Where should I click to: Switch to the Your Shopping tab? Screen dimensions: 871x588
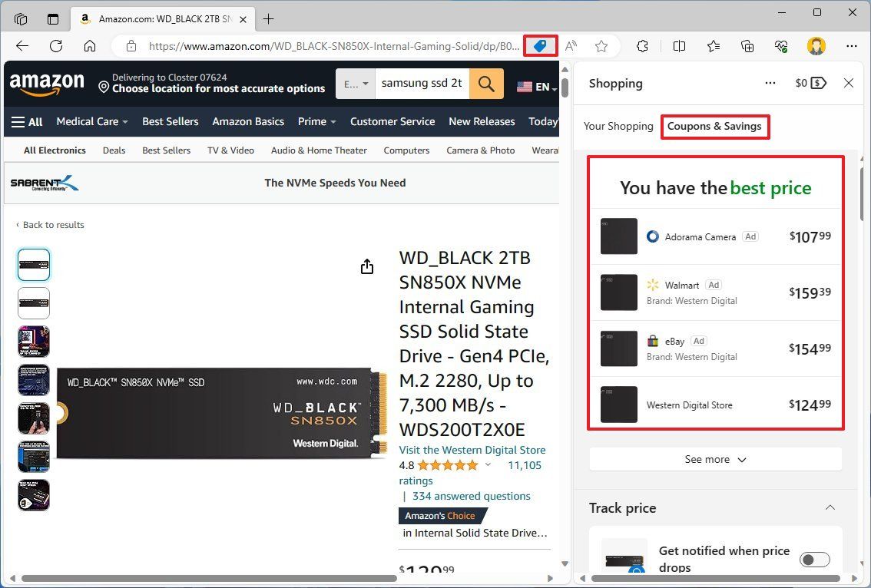tap(618, 126)
